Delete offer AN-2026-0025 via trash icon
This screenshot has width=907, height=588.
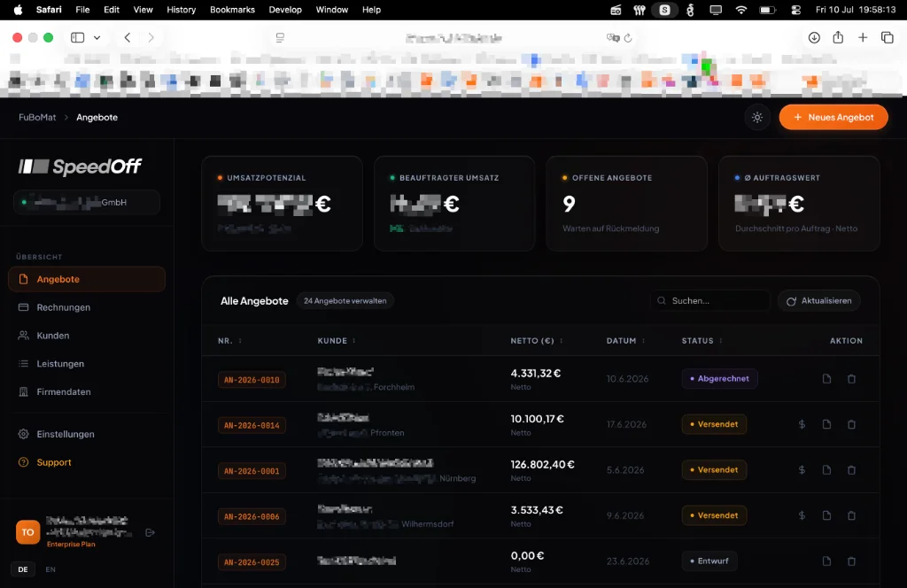tap(851, 561)
